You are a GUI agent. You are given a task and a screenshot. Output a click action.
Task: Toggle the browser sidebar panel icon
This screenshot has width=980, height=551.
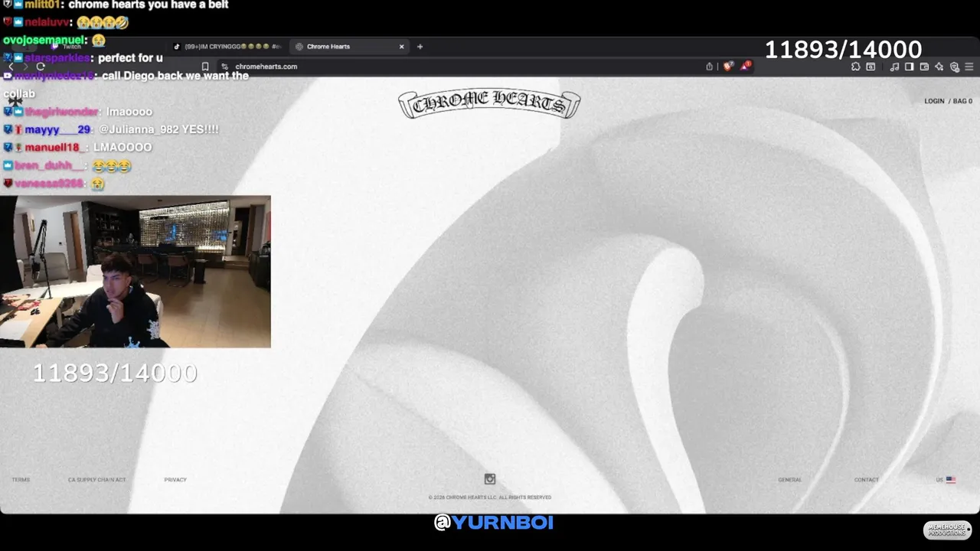(909, 67)
